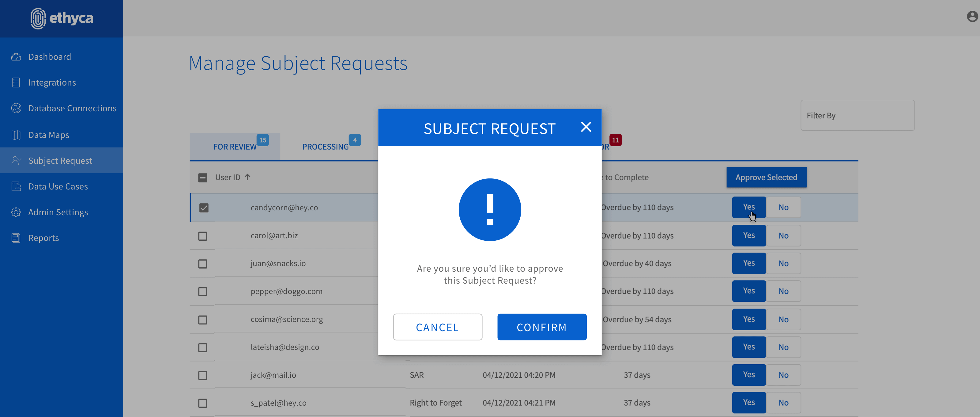Click the Database Connections icon

pos(16,108)
